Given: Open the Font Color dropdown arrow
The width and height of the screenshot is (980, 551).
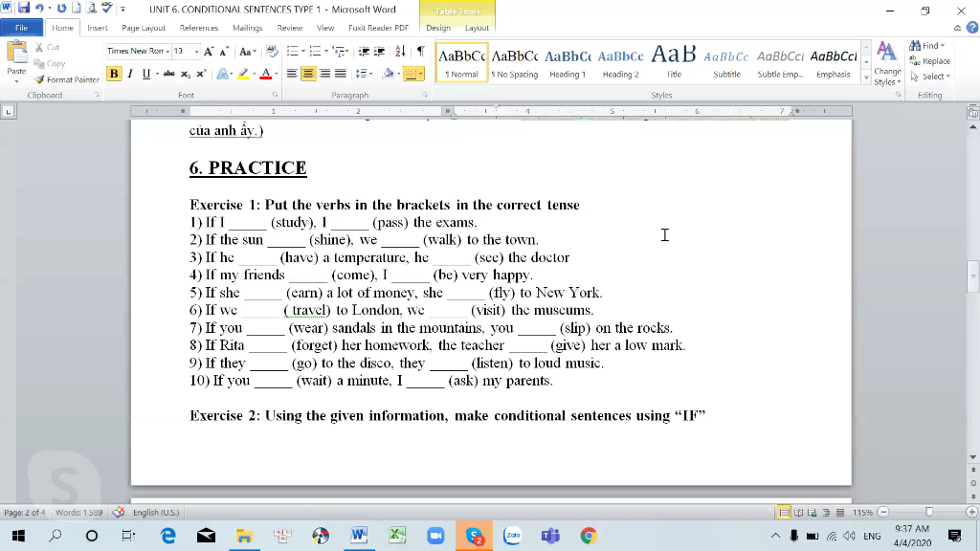Looking at the screenshot, I should coord(277,74).
